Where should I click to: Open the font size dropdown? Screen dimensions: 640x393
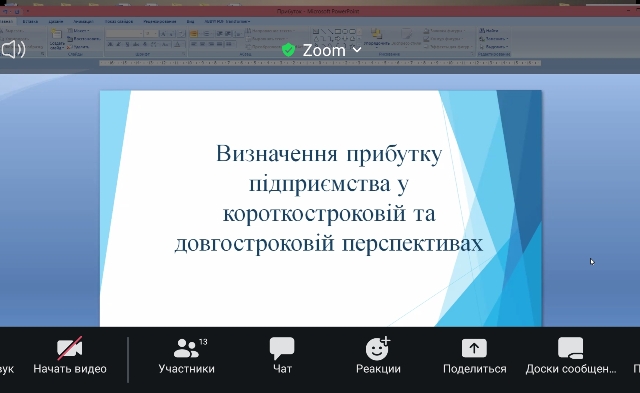[x=151, y=33]
